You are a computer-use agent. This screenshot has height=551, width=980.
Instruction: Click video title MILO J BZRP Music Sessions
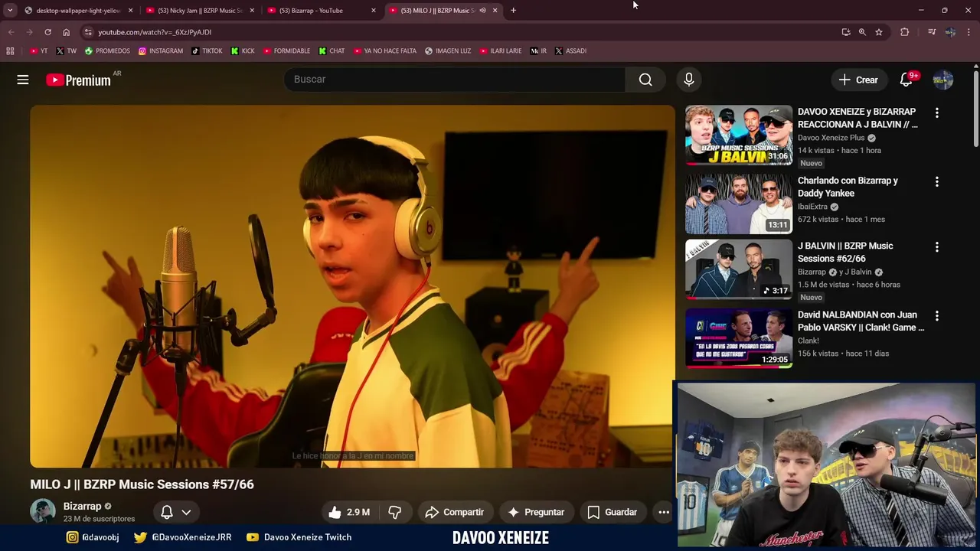click(x=142, y=484)
